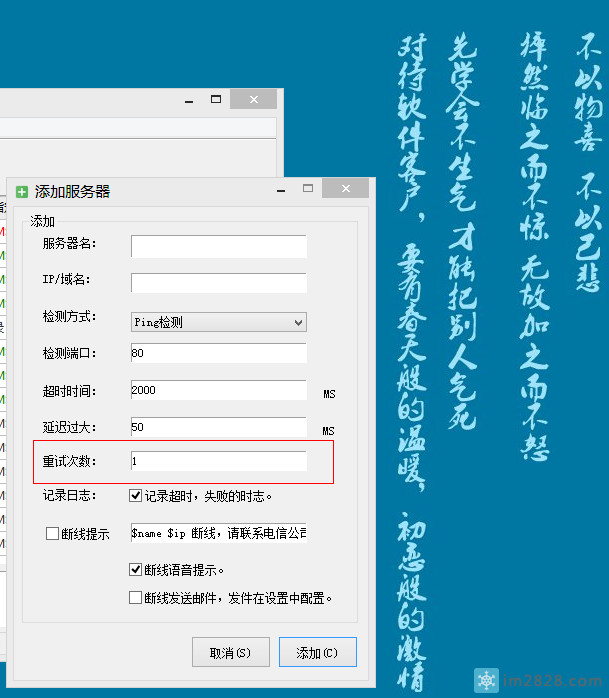Click the snowflake logo beside im2828.com
The image size is (609, 698).
[x=486, y=679]
